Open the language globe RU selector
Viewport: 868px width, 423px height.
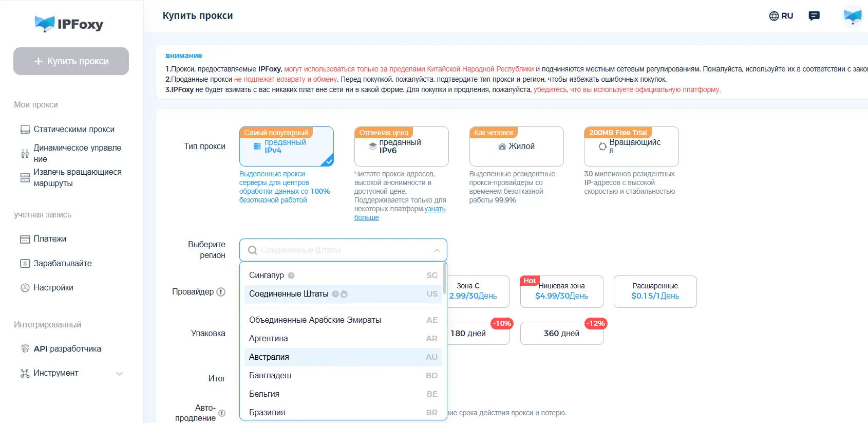[x=781, y=16]
